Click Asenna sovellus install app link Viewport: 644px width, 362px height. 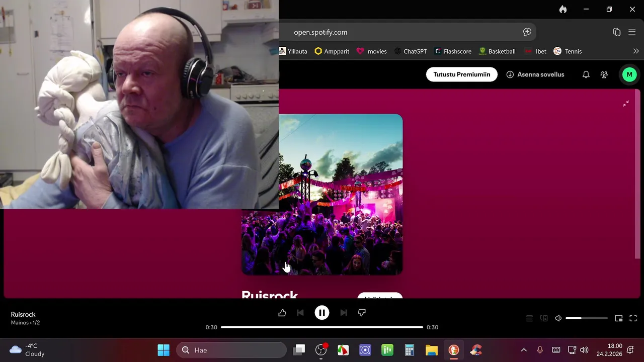point(535,74)
